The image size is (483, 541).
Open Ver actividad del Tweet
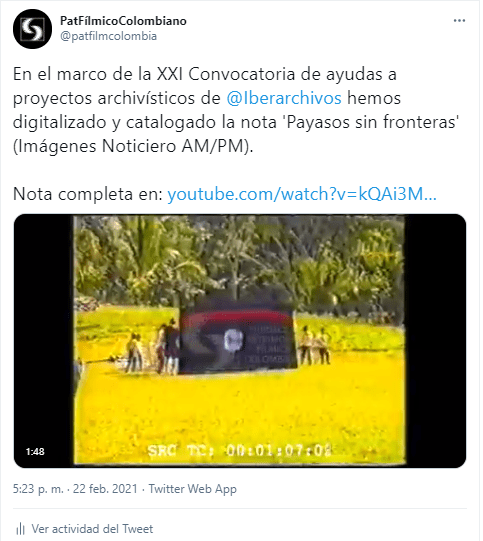92,529
